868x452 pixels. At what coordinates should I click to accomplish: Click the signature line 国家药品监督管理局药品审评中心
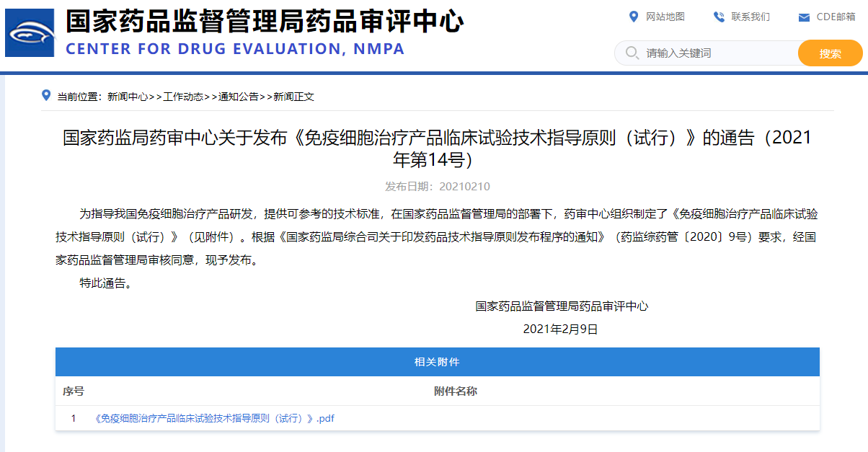point(562,306)
